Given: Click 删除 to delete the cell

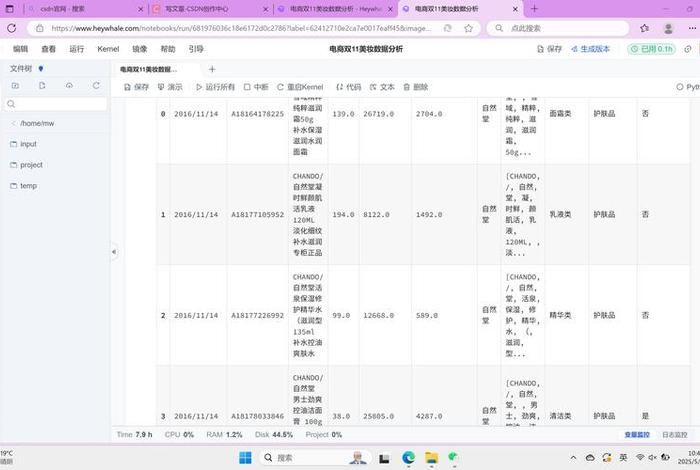Looking at the screenshot, I should click(x=416, y=87).
